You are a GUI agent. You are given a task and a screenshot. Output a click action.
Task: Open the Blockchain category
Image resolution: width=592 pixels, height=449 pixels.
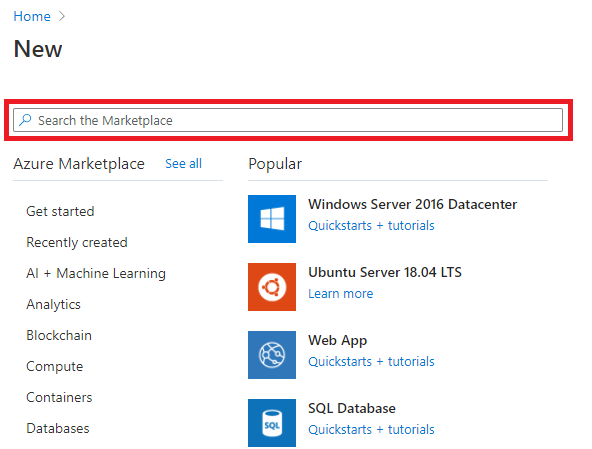(x=59, y=335)
